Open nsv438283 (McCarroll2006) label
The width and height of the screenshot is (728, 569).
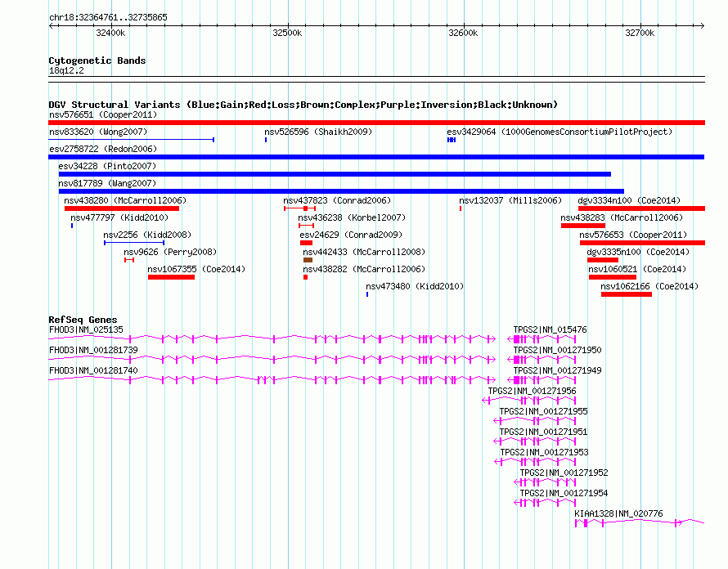tap(622, 217)
